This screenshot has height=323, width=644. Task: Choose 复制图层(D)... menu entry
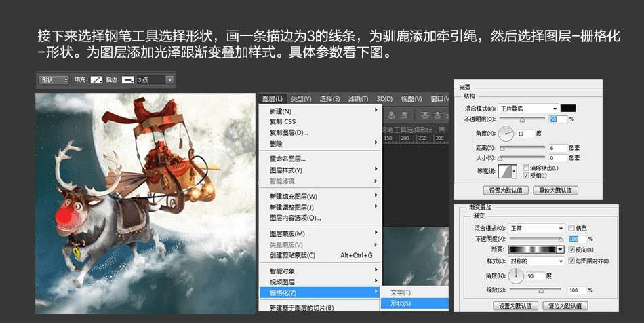pyautogui.click(x=321, y=132)
